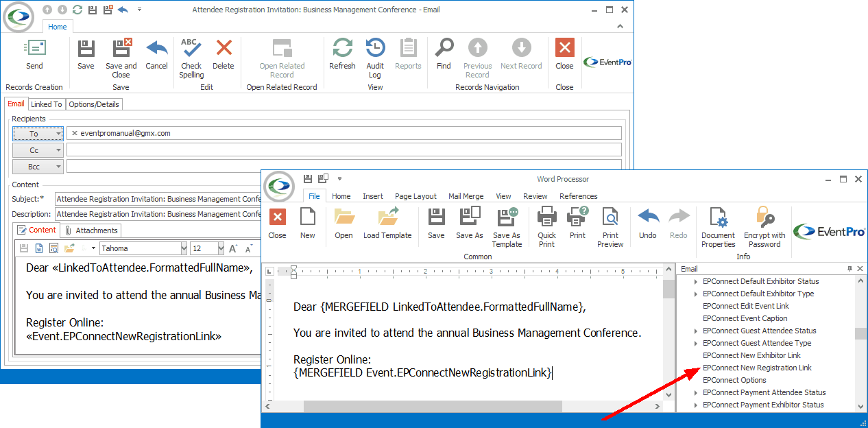The image size is (868, 428).
Task: Open the Attachments tab
Action: [x=92, y=230]
